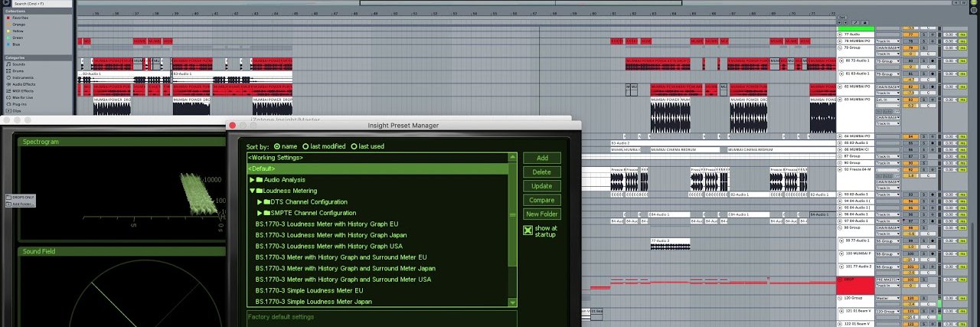
Task: Collapse the Loudness Metering folder
Action: [252, 191]
